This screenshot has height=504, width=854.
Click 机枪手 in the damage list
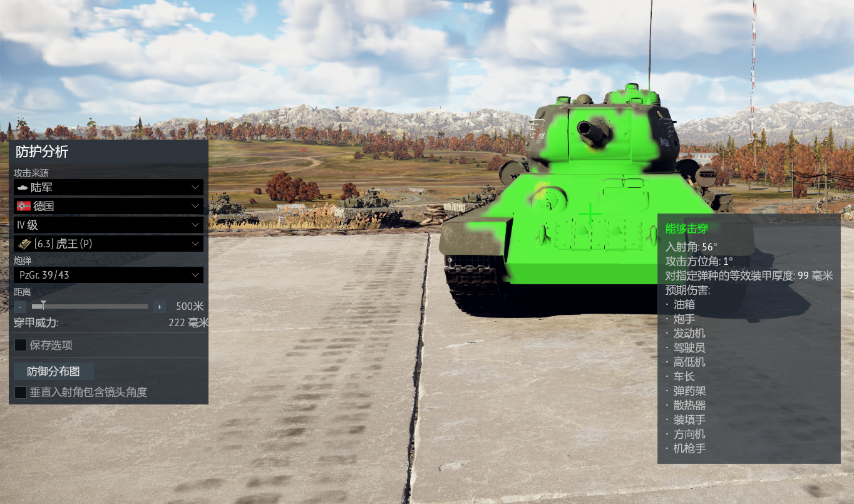(689, 449)
